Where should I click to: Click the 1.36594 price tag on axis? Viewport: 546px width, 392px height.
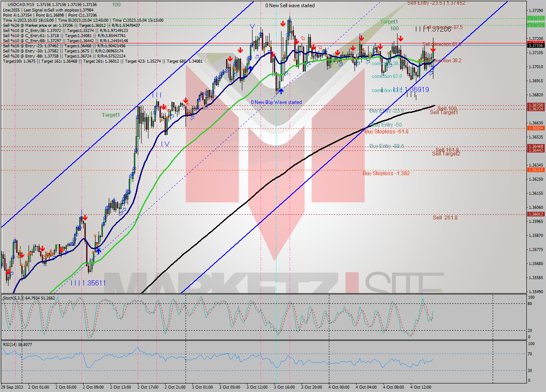coord(535,128)
